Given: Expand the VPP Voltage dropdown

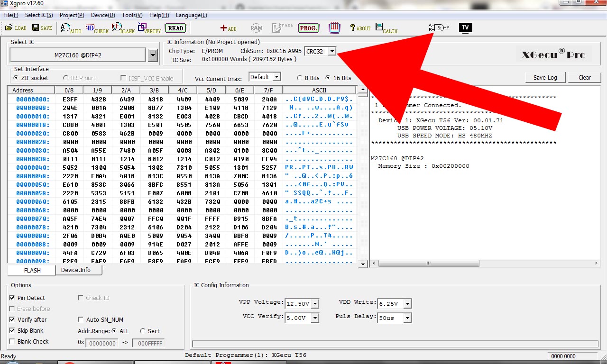Looking at the screenshot, I should pos(315,304).
